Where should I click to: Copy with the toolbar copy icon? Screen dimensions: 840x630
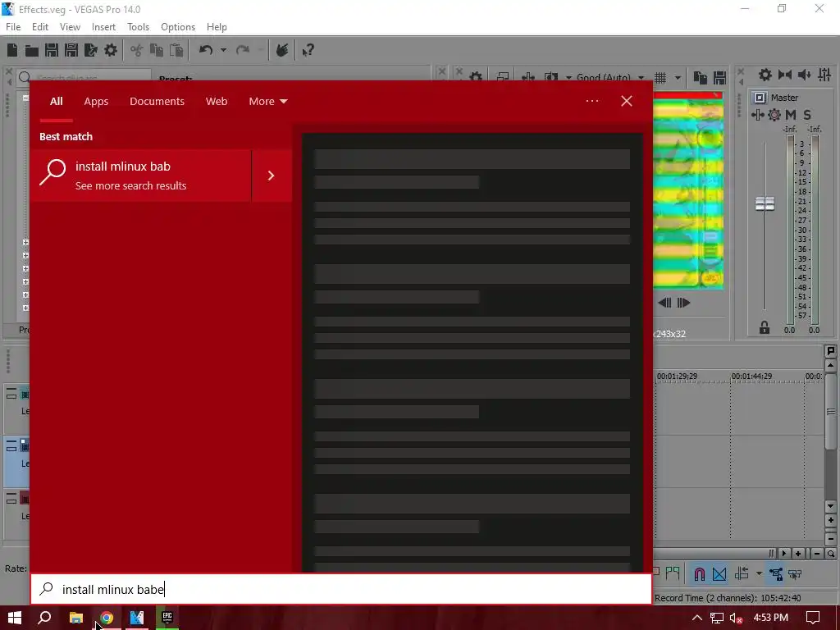click(157, 50)
